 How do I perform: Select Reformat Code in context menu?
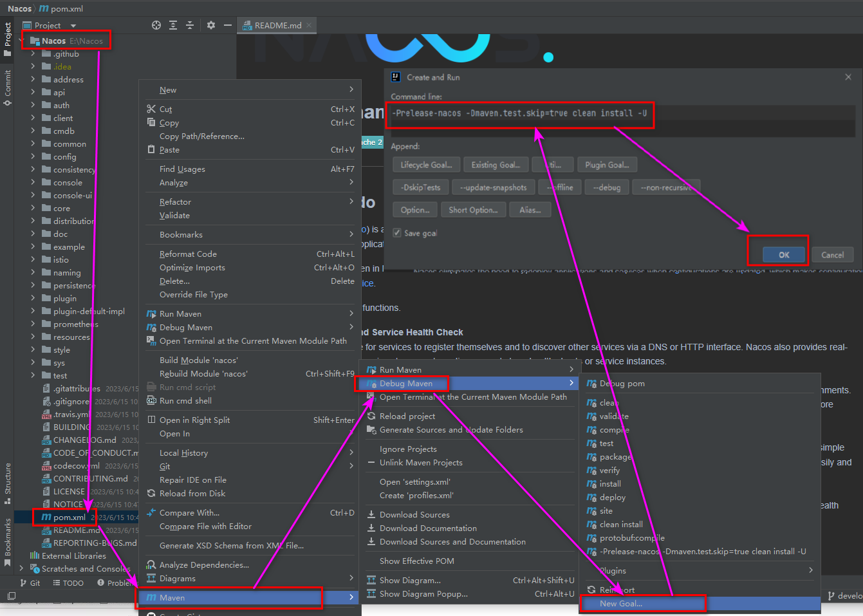click(x=250, y=254)
